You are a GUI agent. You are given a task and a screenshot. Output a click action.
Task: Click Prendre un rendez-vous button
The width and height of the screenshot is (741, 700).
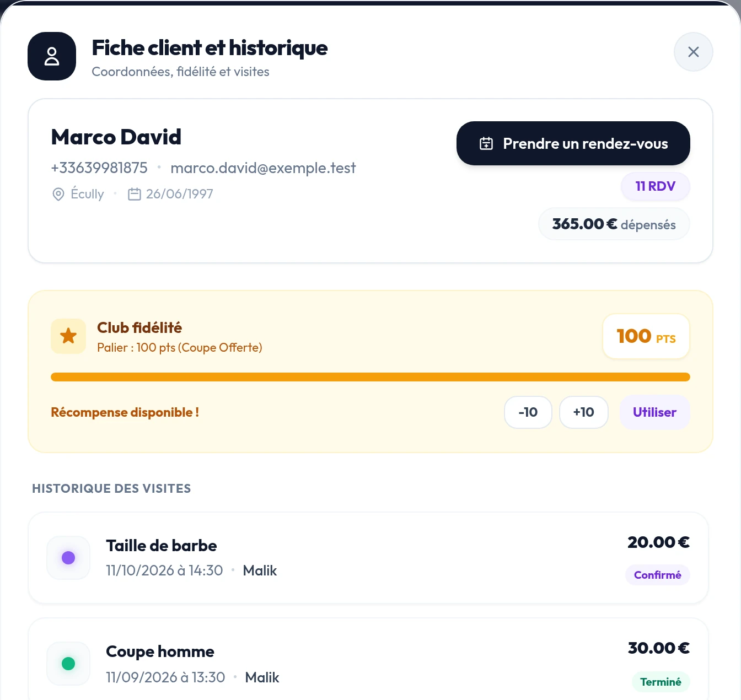coord(573,143)
